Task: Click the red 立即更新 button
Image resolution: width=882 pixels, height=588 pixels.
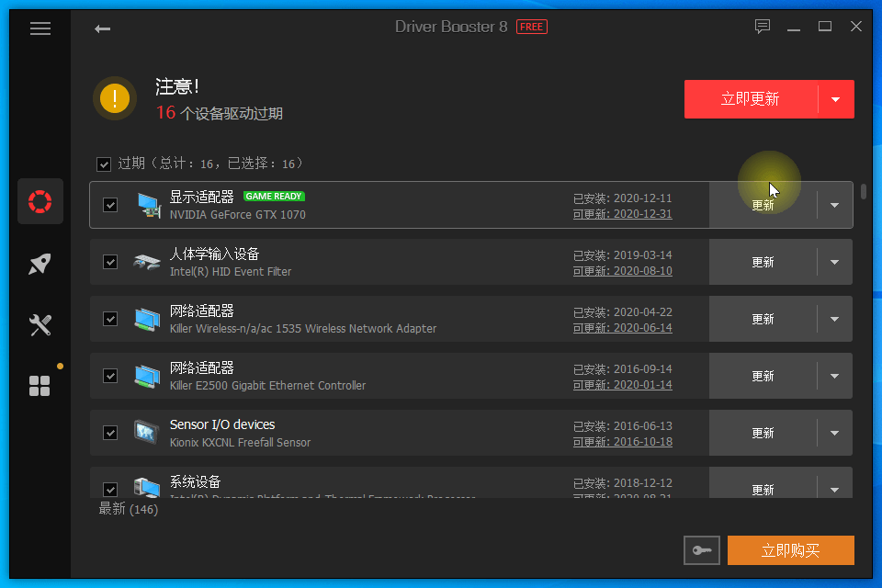Action: click(751, 99)
